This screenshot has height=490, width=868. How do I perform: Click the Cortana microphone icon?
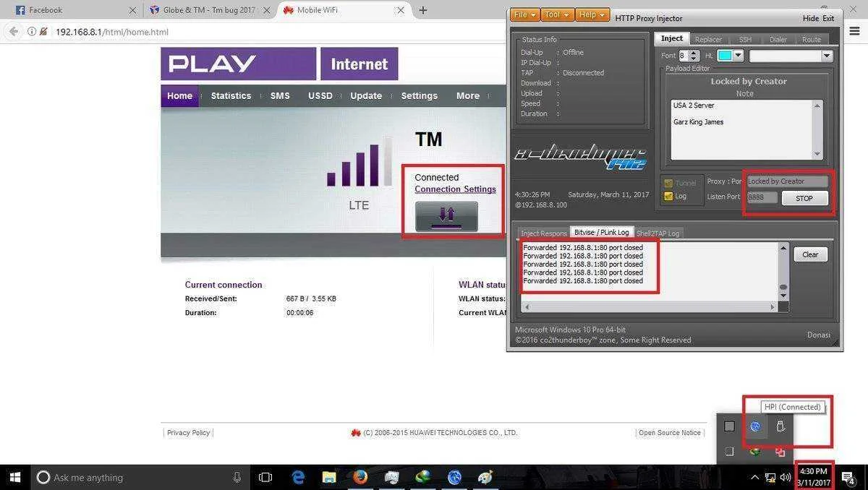237,477
